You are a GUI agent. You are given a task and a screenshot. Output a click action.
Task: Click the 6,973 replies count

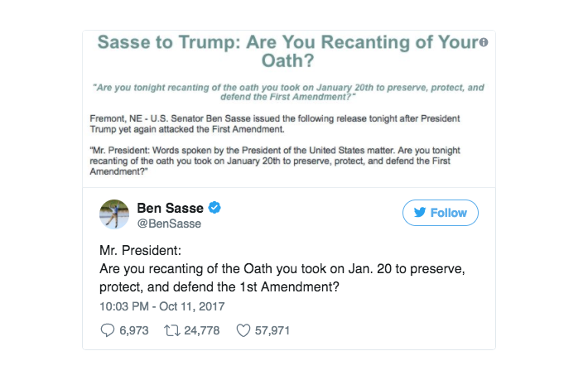coord(134,330)
